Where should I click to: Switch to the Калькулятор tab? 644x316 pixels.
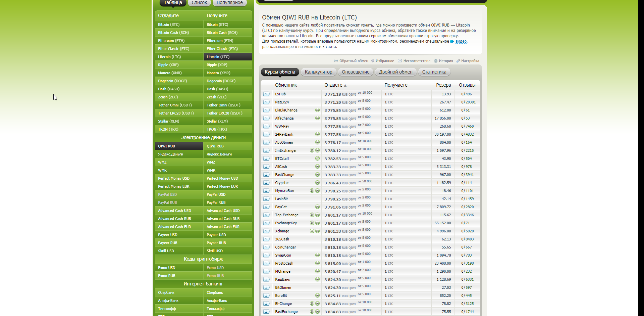tap(318, 72)
